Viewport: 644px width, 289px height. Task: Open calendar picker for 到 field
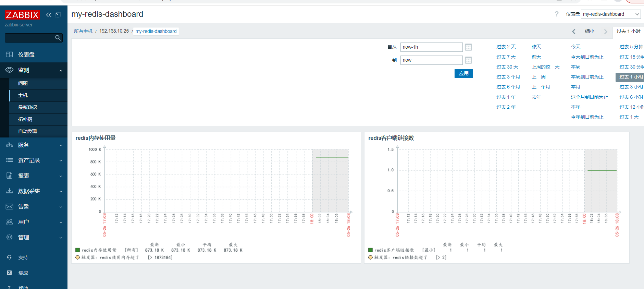point(468,60)
